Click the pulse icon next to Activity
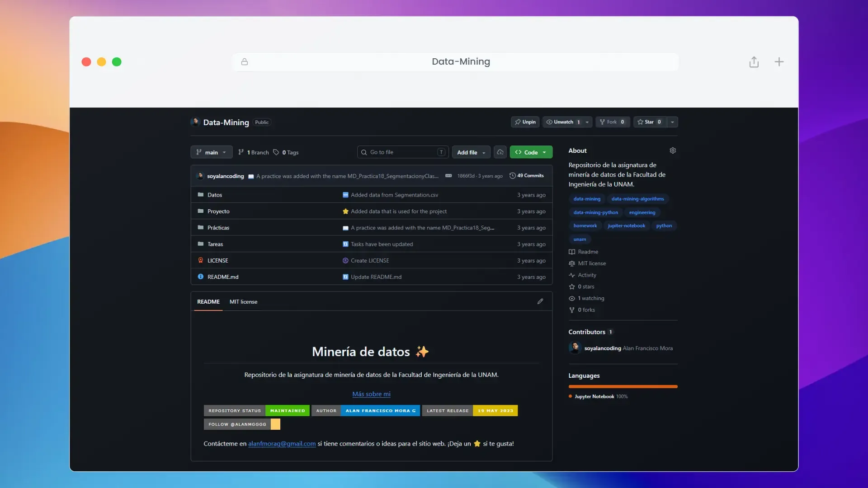The image size is (868, 488). point(572,275)
